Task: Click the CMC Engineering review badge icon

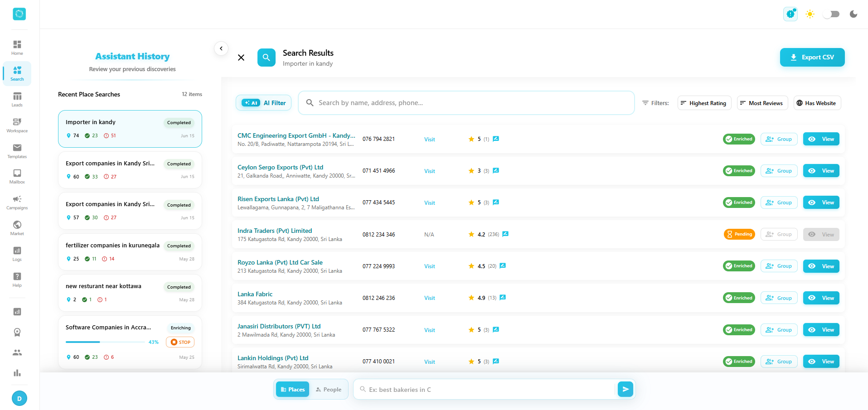Action: point(496,139)
